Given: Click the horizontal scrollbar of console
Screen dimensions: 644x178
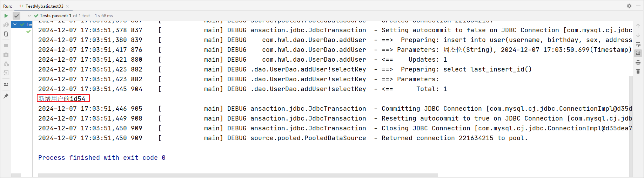Looking at the screenshot, I should [238, 175].
